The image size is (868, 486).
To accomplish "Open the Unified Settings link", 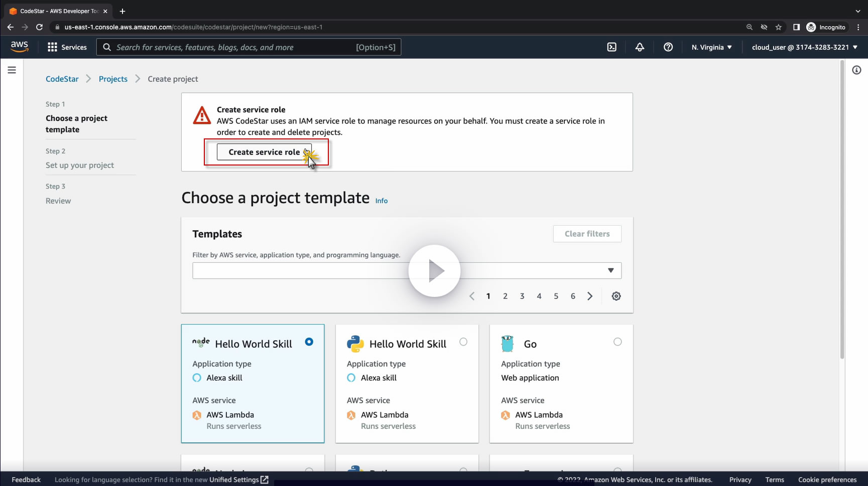I will (234, 479).
